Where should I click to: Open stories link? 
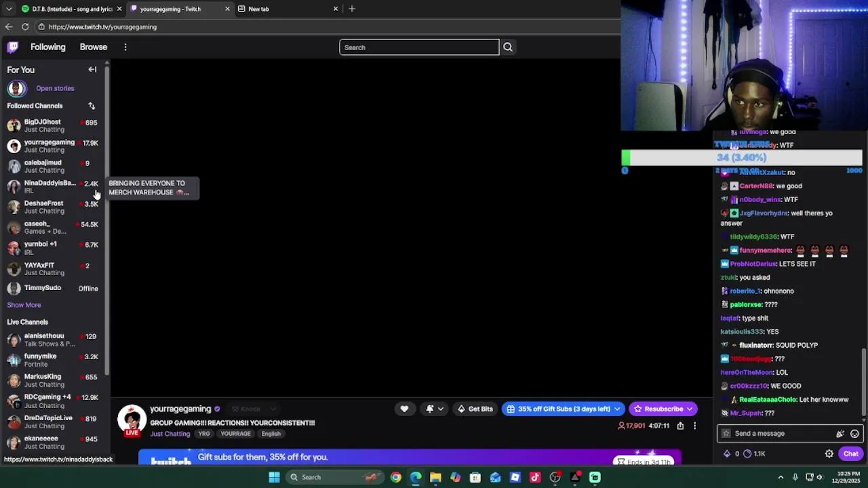(55, 88)
